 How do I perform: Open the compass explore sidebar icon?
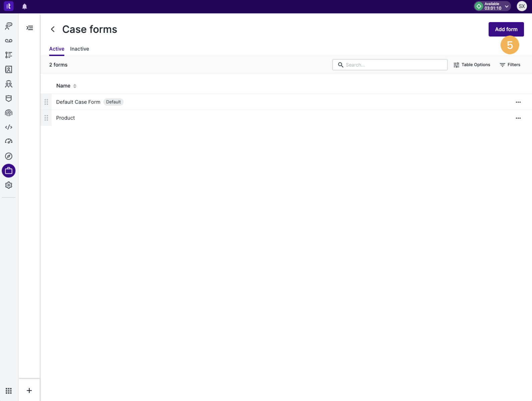(x=9, y=156)
